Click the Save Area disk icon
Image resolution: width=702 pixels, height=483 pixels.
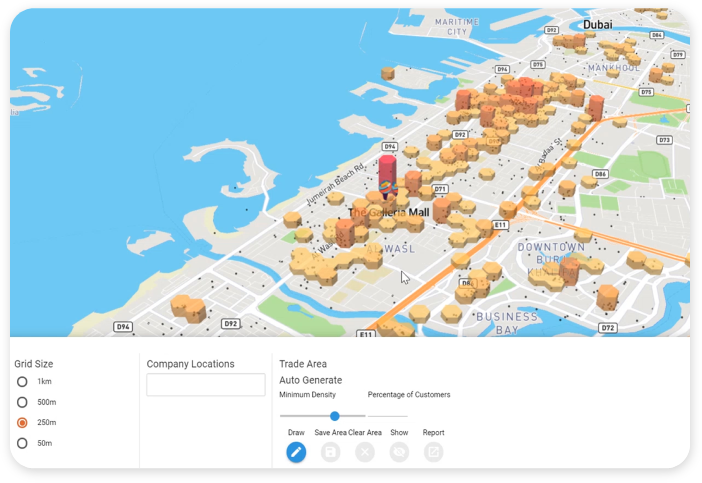click(x=331, y=452)
